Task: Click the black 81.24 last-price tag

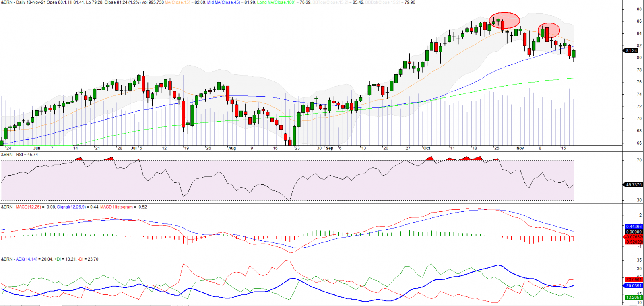Action: [632, 50]
